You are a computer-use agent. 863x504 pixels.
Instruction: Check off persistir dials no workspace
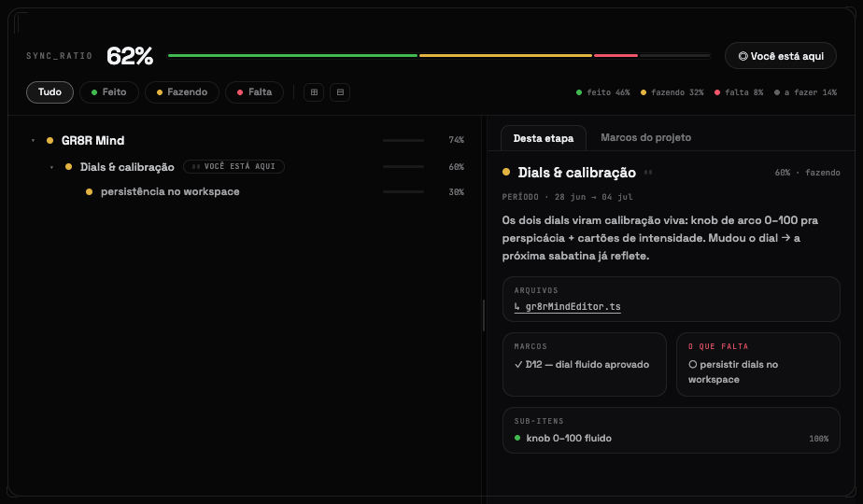[693, 365]
